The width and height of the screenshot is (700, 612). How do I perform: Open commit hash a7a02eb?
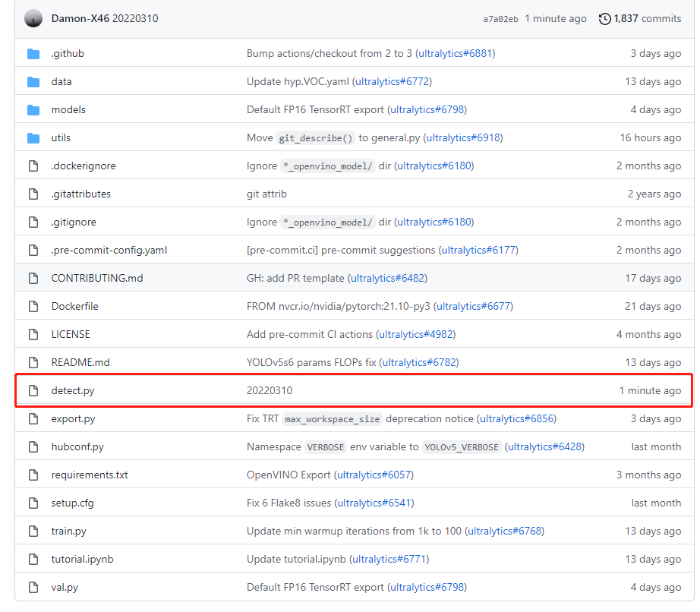point(500,19)
